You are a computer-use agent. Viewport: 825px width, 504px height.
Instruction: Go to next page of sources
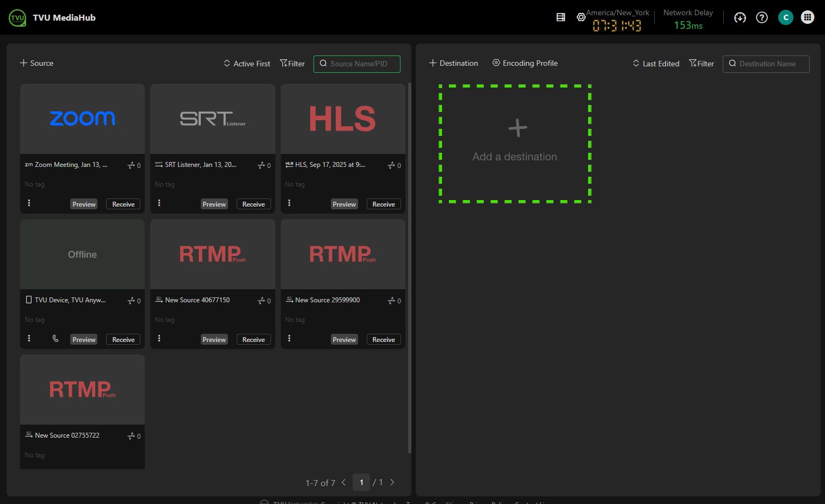tap(392, 482)
